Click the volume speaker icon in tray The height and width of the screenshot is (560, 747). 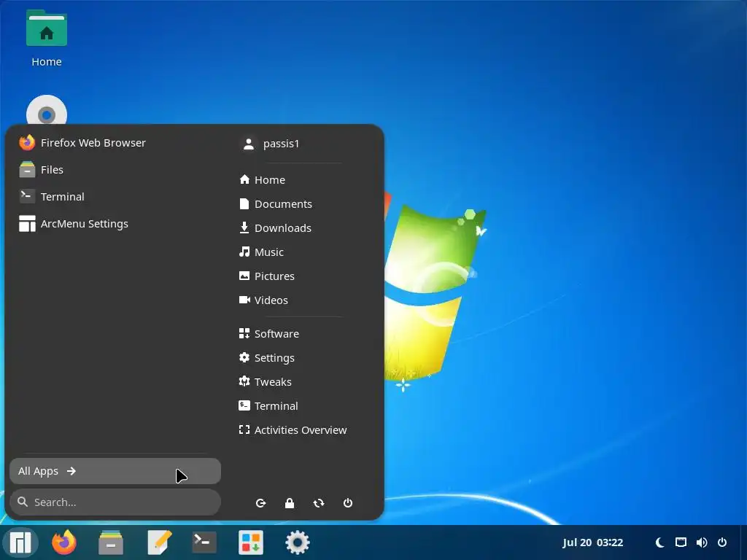[x=702, y=542]
